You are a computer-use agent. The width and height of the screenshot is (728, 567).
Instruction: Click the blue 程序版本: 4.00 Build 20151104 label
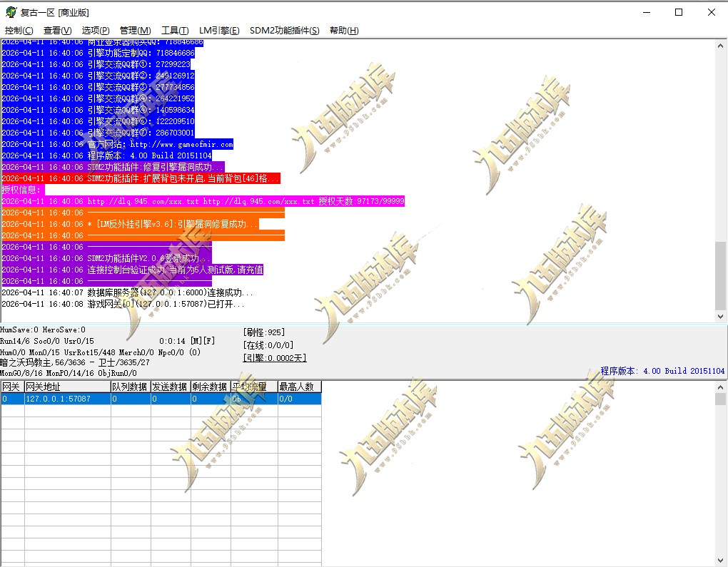click(x=662, y=371)
